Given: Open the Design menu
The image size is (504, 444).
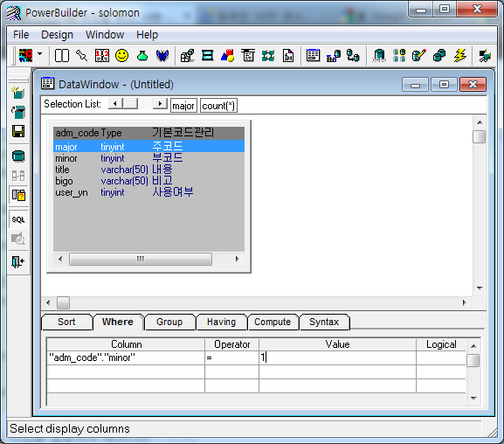Looking at the screenshot, I should (58, 35).
